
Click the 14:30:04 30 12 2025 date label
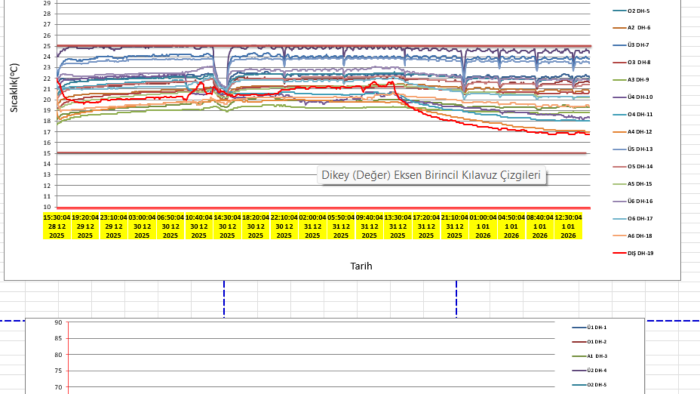pos(227,226)
